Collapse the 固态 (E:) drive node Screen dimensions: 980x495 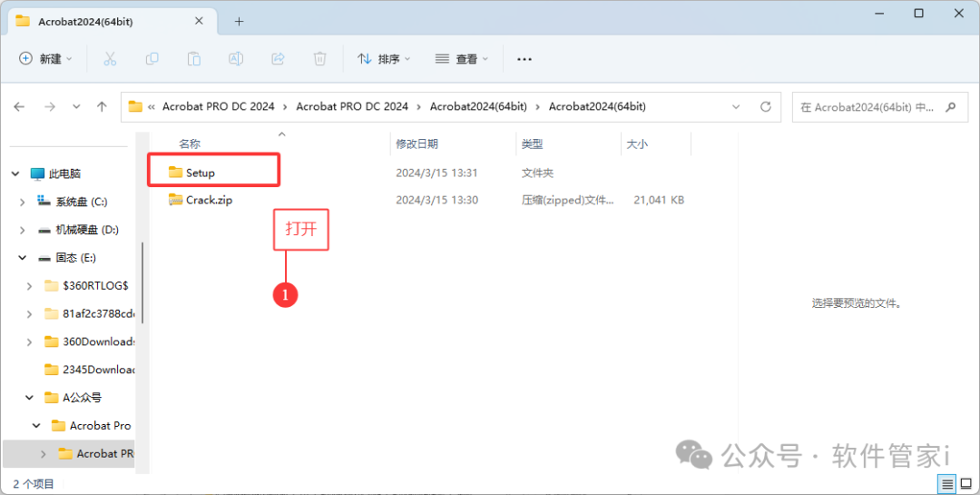pos(23,258)
